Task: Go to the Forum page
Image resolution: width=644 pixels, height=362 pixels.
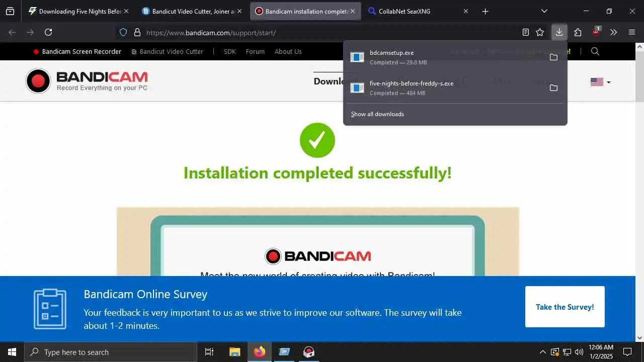Action: (x=255, y=51)
